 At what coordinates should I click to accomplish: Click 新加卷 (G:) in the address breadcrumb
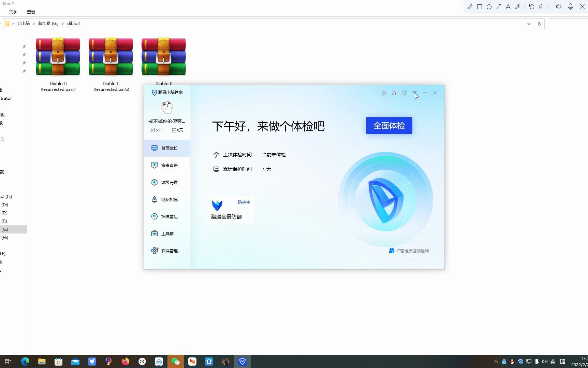(x=48, y=24)
